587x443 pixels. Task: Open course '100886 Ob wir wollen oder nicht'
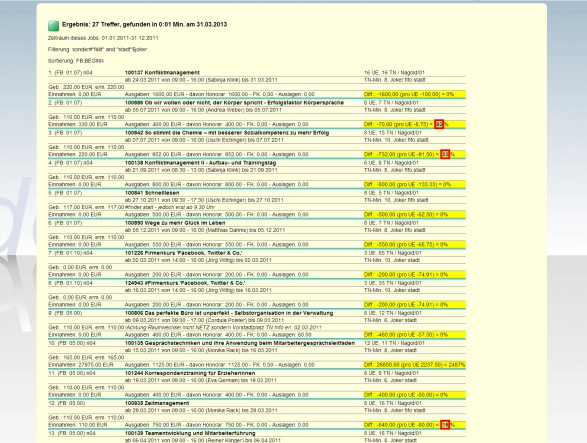(x=234, y=103)
